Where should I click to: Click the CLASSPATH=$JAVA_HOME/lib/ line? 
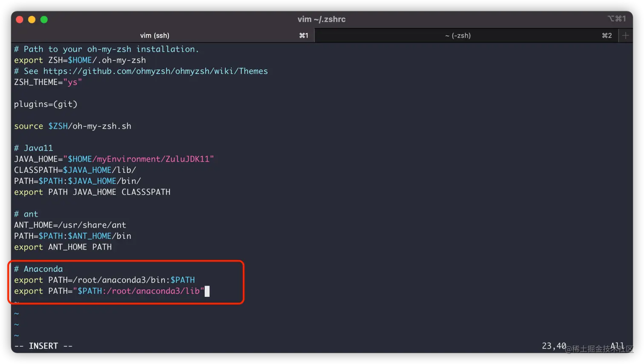point(75,170)
